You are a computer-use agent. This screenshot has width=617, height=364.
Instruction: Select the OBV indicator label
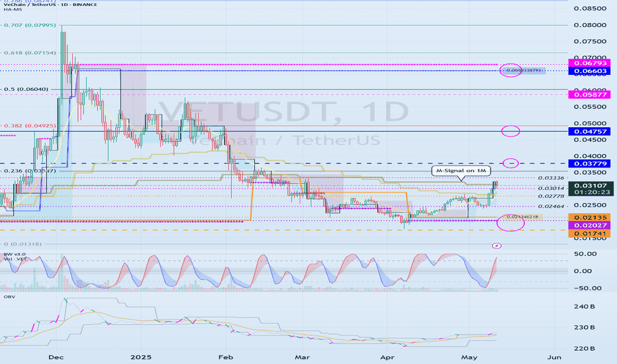click(9, 296)
